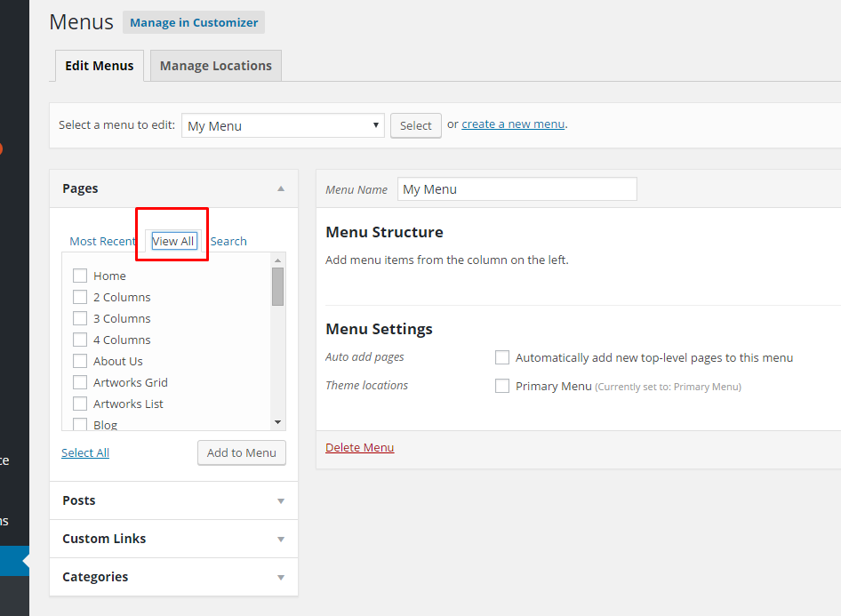841x616 pixels.
Task: Open the Search pages tab
Action: coord(228,241)
